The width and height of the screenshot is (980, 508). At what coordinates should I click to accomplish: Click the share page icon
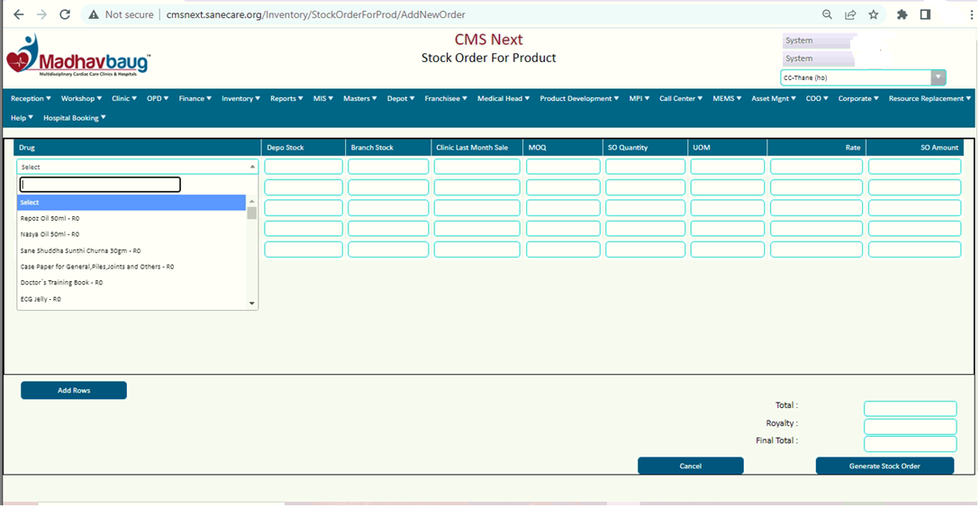tap(850, 14)
